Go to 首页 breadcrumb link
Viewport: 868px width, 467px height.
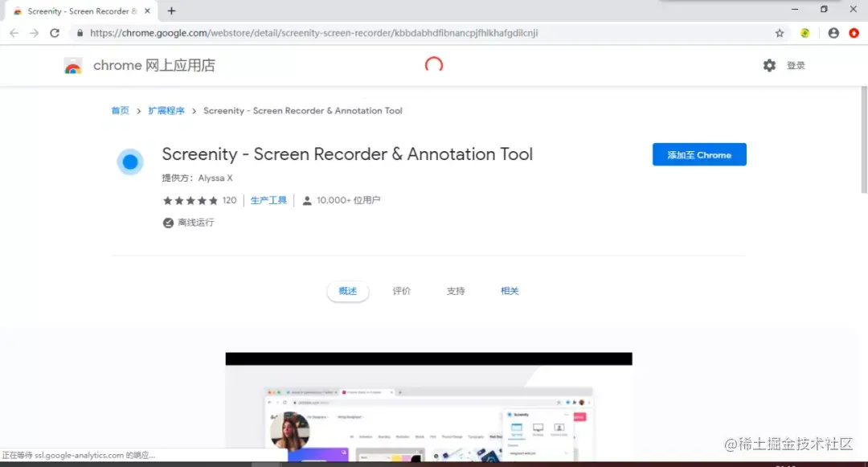click(120, 111)
